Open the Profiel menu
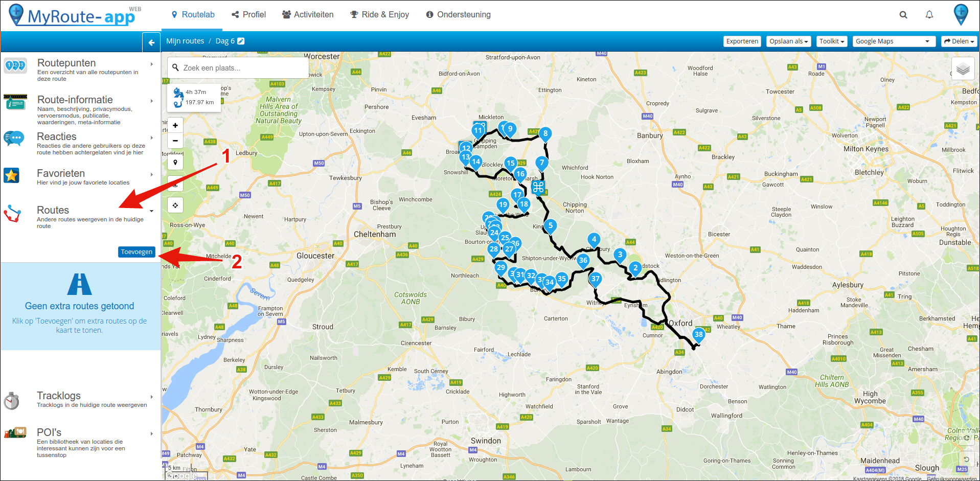This screenshot has width=980, height=481. tap(248, 15)
